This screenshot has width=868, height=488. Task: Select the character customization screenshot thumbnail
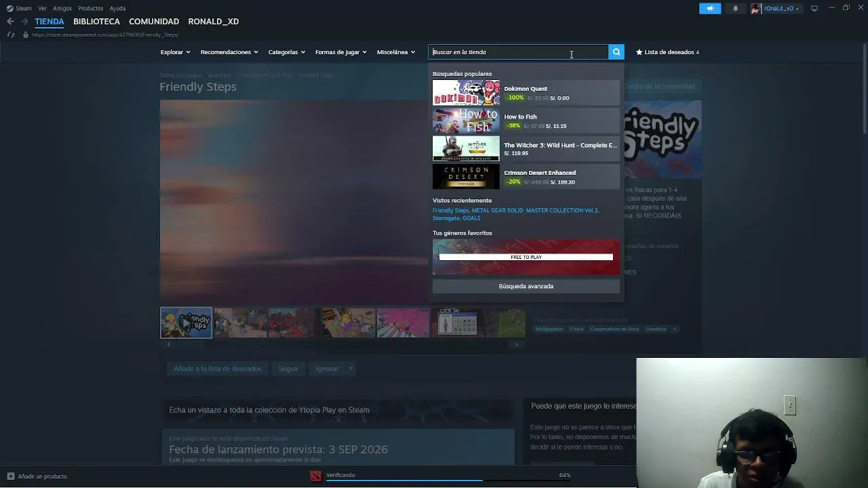coord(457,323)
